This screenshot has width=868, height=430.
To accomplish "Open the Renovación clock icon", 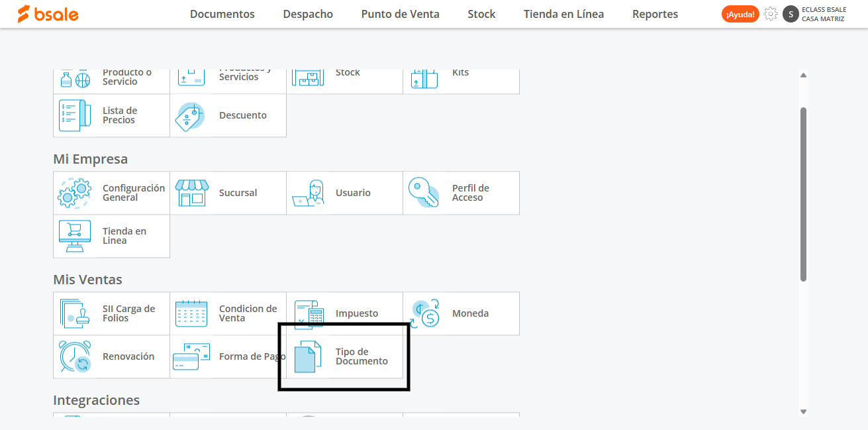I will click(74, 356).
